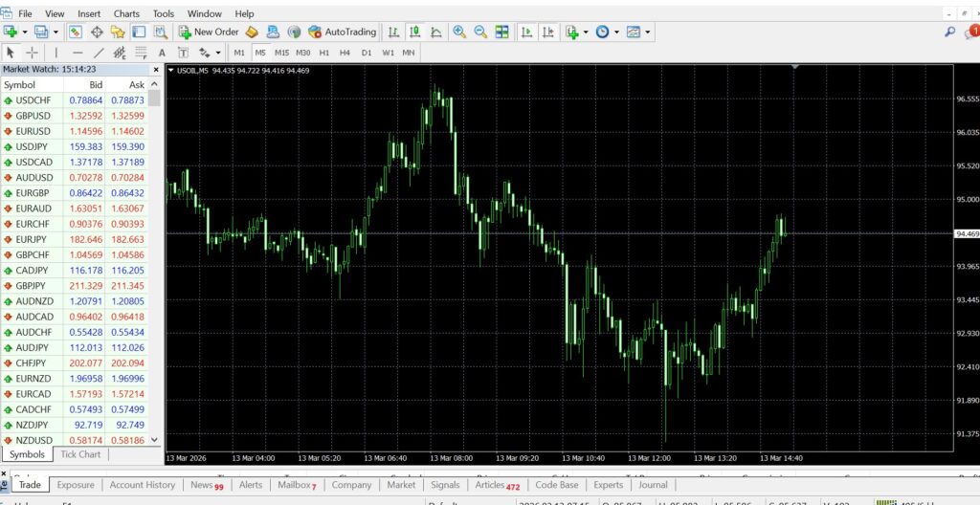Viewport: 980px width, 505px height.
Task: Switch to the Account History tab
Action: point(142,485)
